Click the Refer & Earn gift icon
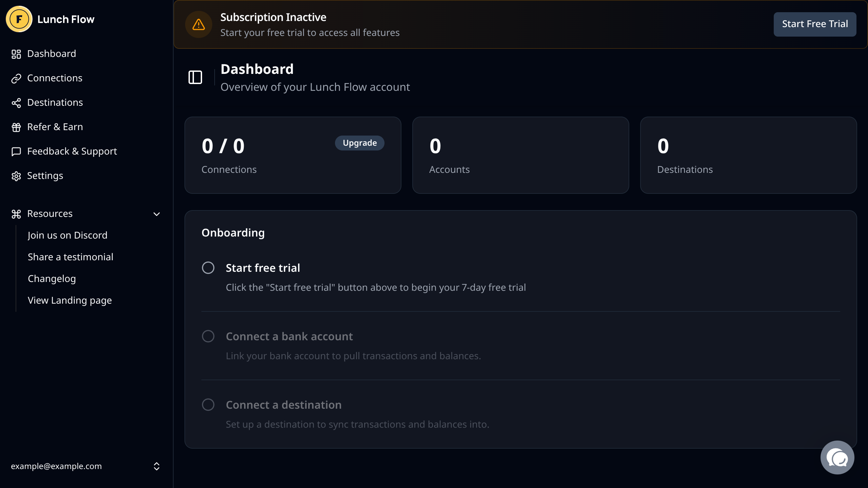 16,127
